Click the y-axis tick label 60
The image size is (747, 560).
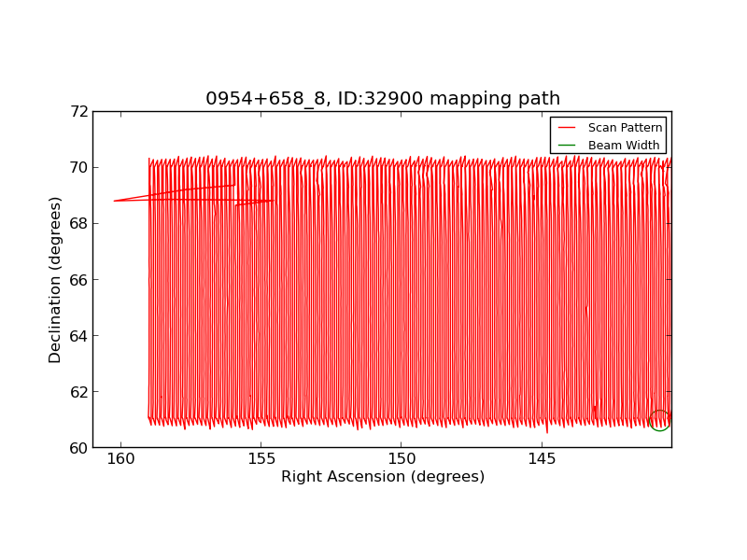point(79,448)
